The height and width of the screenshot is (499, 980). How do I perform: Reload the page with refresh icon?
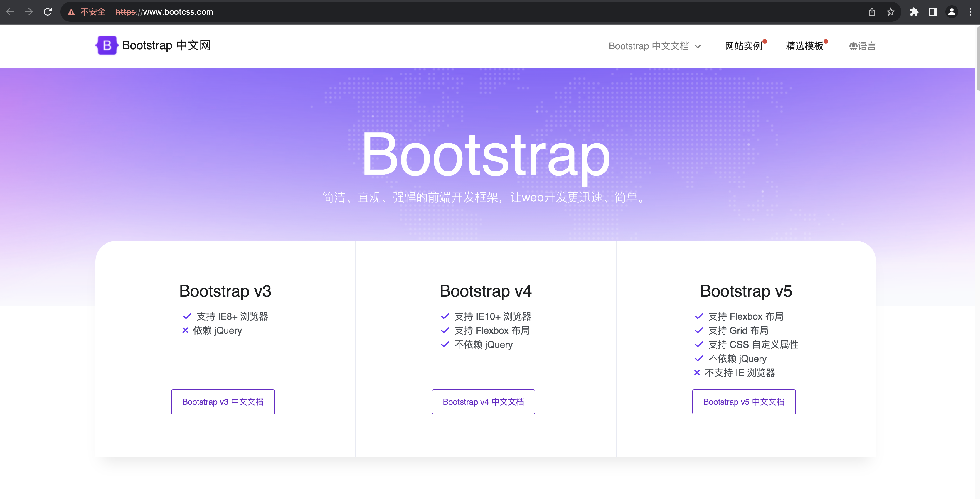pyautogui.click(x=48, y=12)
